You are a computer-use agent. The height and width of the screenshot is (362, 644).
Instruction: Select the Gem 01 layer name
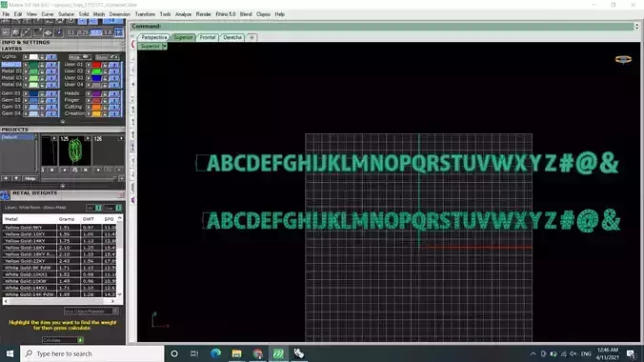pyautogui.click(x=11, y=93)
